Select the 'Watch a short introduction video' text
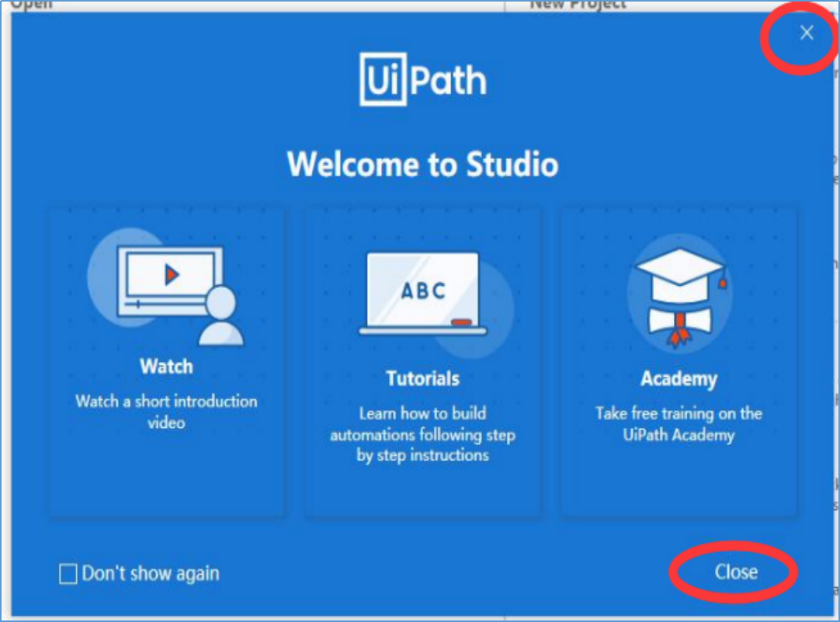840x622 pixels. click(x=167, y=412)
